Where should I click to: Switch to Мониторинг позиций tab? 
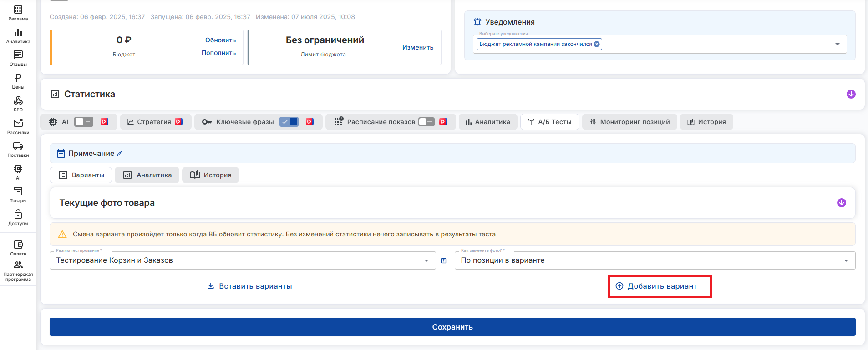click(629, 122)
